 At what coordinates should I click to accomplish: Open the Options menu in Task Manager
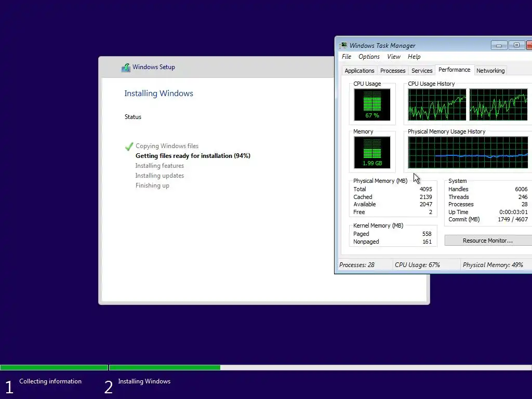[369, 57]
